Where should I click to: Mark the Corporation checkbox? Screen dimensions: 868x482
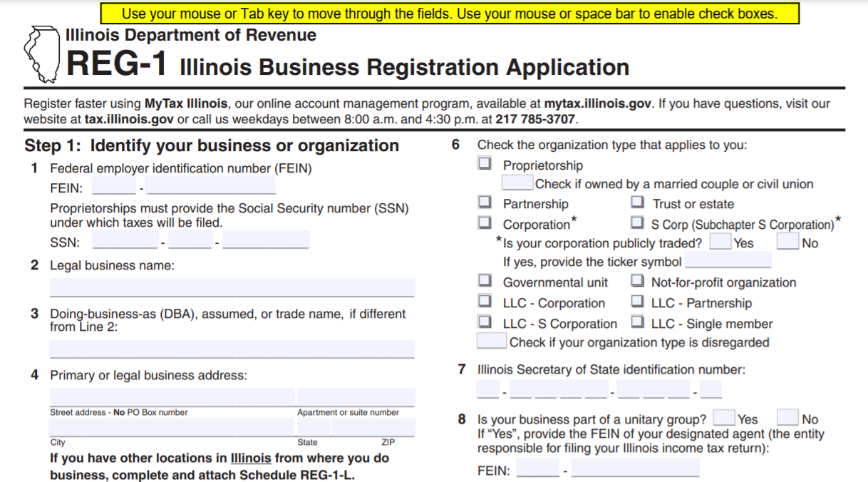click(x=485, y=223)
